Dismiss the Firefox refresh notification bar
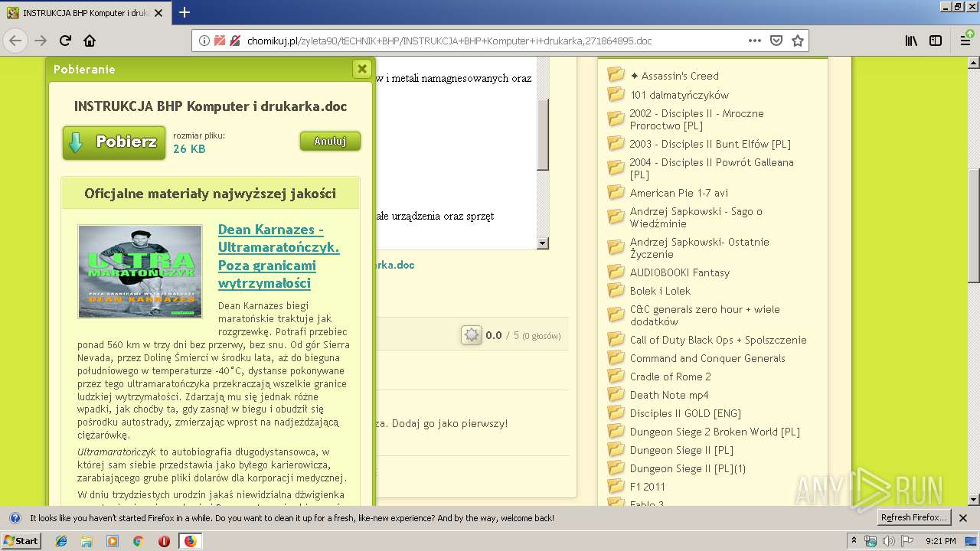 click(964, 518)
